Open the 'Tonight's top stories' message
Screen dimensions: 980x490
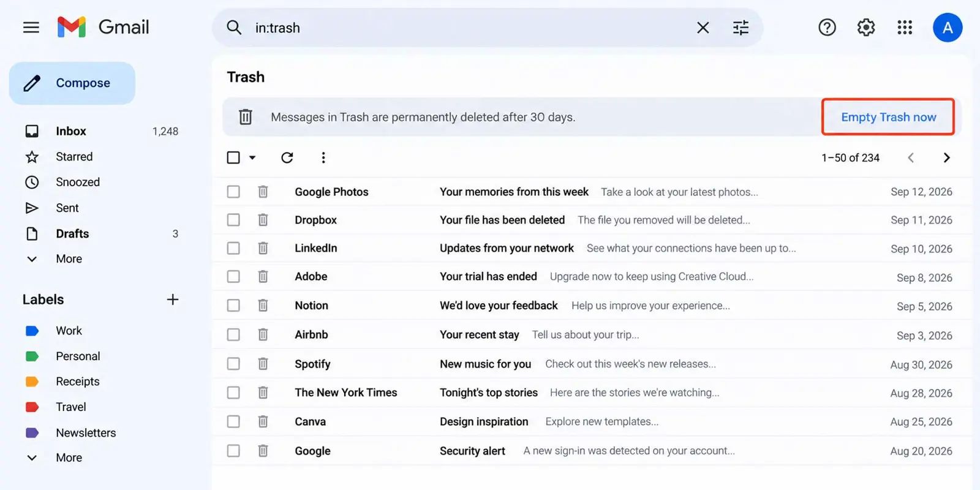pyautogui.click(x=489, y=393)
